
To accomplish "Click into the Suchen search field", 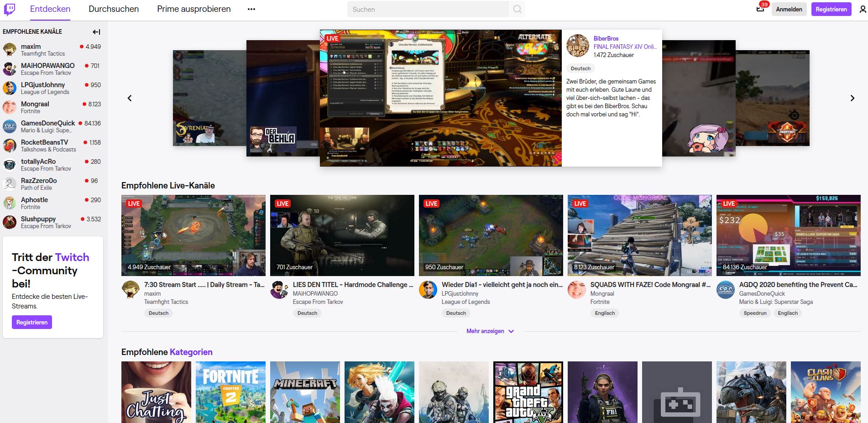I will [x=428, y=9].
